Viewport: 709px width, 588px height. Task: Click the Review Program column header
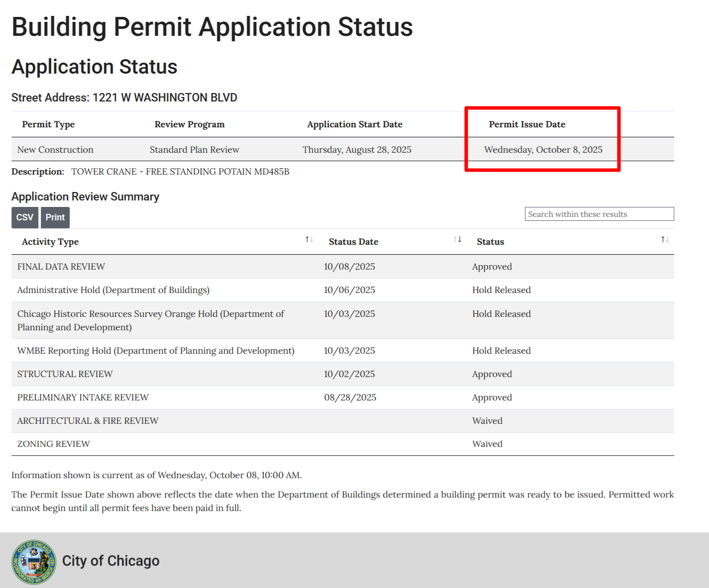(190, 124)
